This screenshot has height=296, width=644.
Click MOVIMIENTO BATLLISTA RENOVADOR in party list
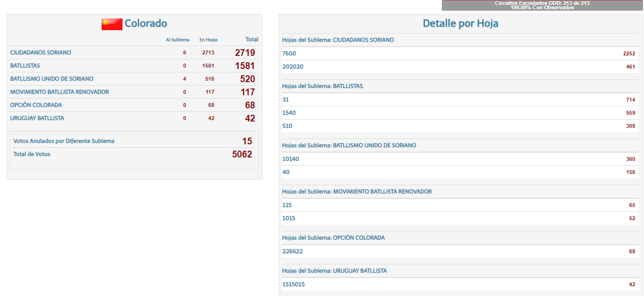click(x=59, y=92)
